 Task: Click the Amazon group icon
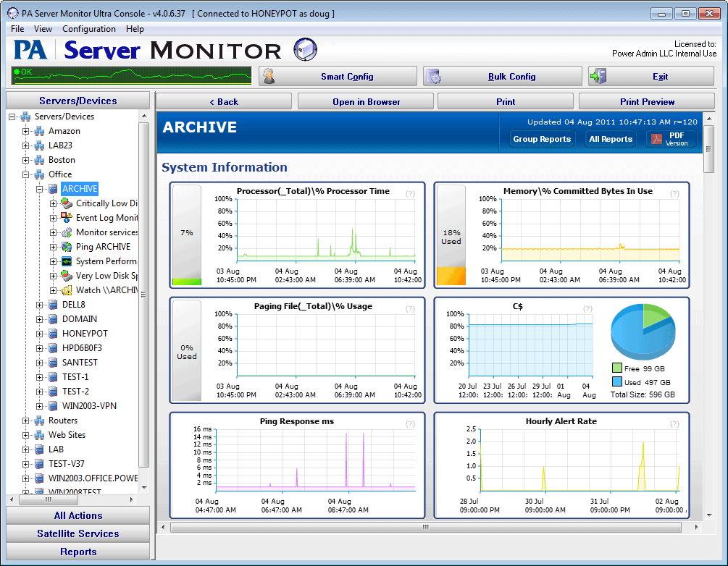point(39,131)
